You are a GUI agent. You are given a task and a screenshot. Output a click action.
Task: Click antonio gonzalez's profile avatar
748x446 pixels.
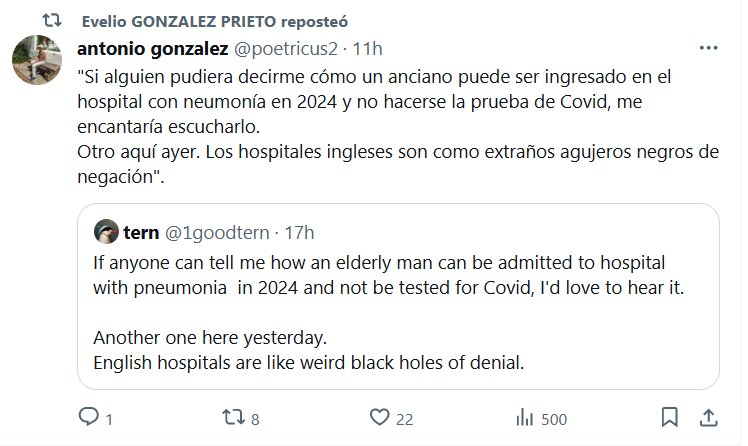pyautogui.click(x=37, y=63)
